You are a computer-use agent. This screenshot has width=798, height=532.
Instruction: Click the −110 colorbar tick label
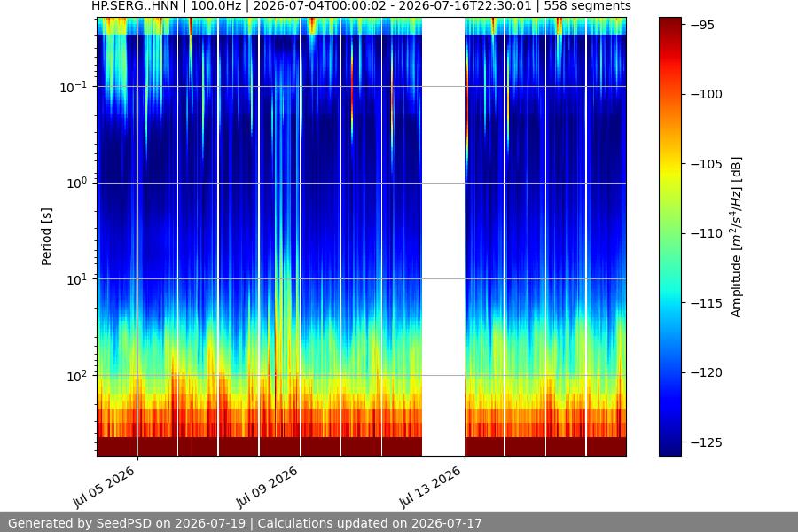[x=706, y=233]
